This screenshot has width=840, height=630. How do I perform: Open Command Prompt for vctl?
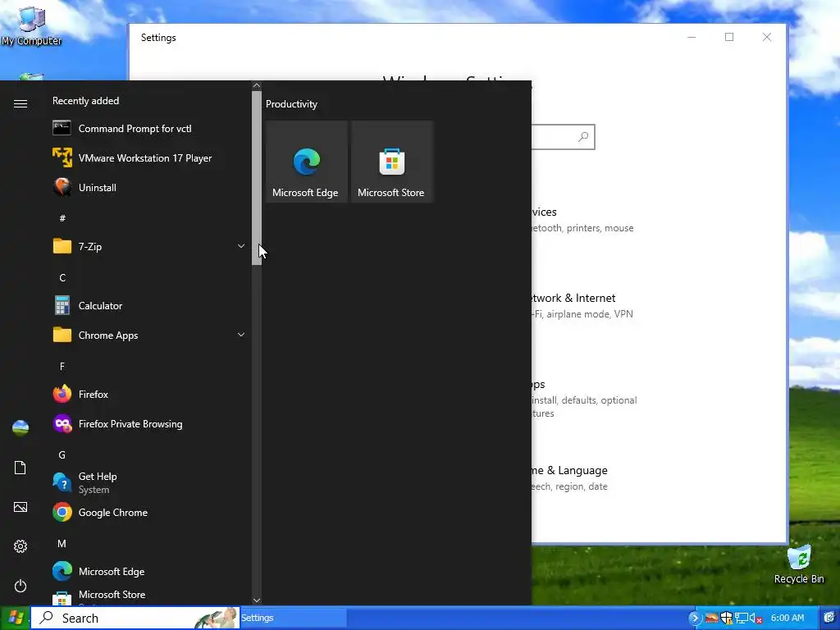click(x=148, y=129)
